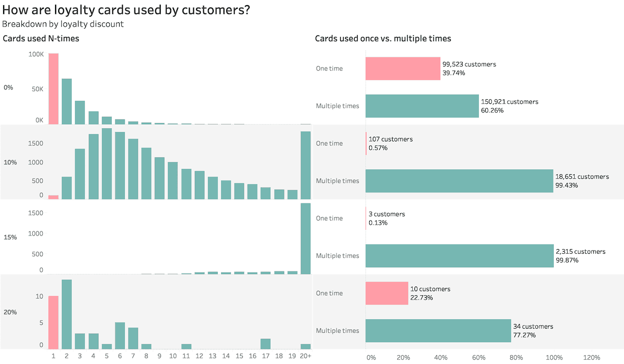Click the pink 1-time bar in 20% chart
Screen dimensions: 624x364
(x=54, y=322)
